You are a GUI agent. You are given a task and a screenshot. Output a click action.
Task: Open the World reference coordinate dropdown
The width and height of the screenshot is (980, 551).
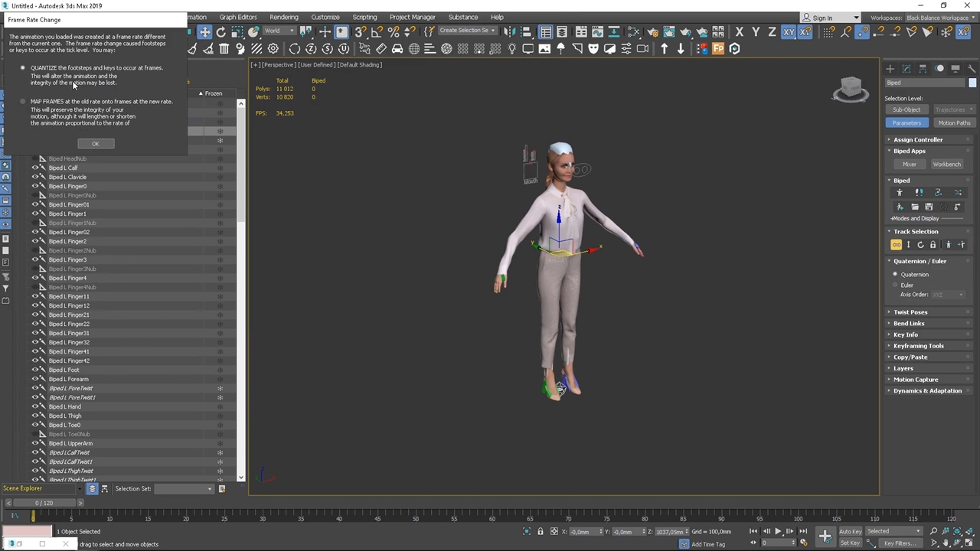tap(279, 31)
